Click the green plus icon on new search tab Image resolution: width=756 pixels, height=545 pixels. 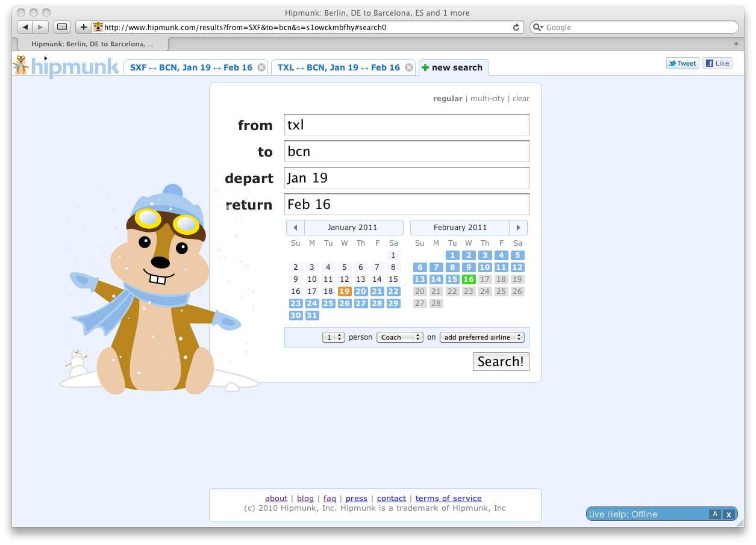(x=426, y=67)
